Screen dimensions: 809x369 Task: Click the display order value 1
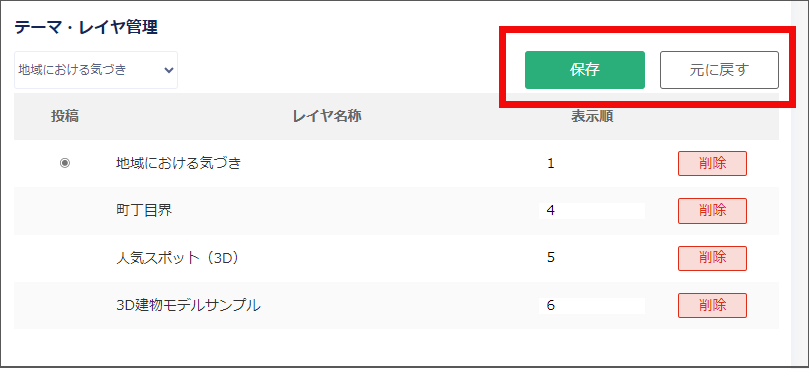tap(551, 164)
